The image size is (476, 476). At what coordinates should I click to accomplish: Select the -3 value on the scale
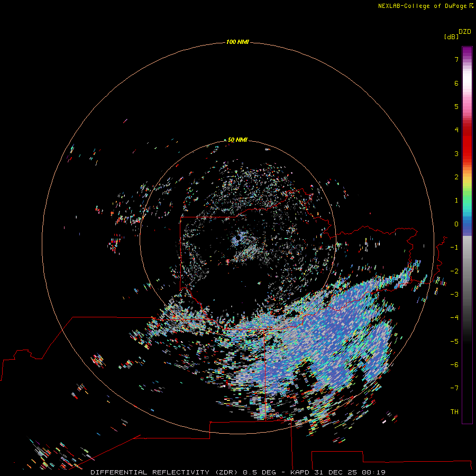pos(454,295)
